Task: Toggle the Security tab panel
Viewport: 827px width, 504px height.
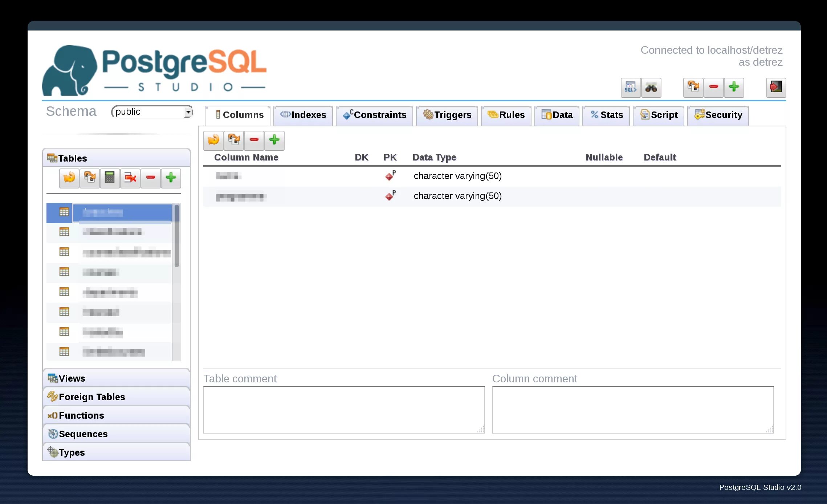Action: click(x=718, y=115)
